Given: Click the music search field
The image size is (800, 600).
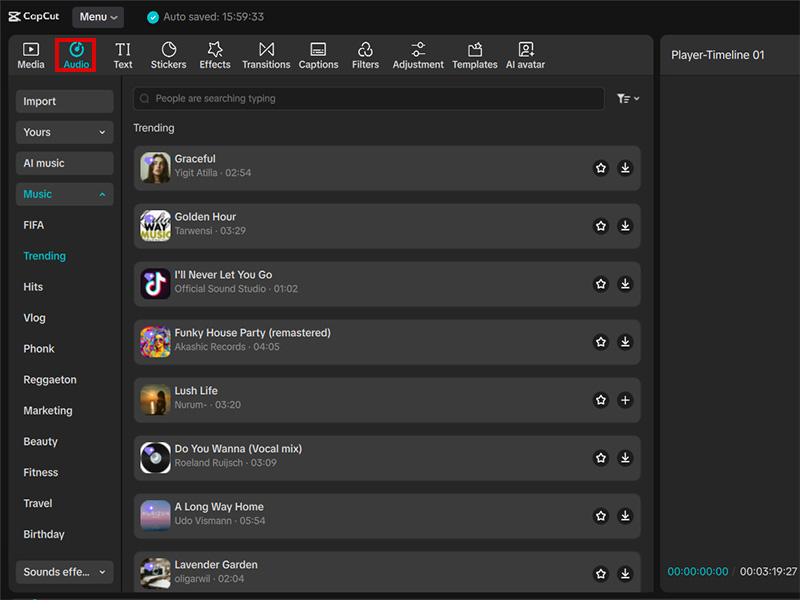Looking at the screenshot, I should pyautogui.click(x=369, y=98).
